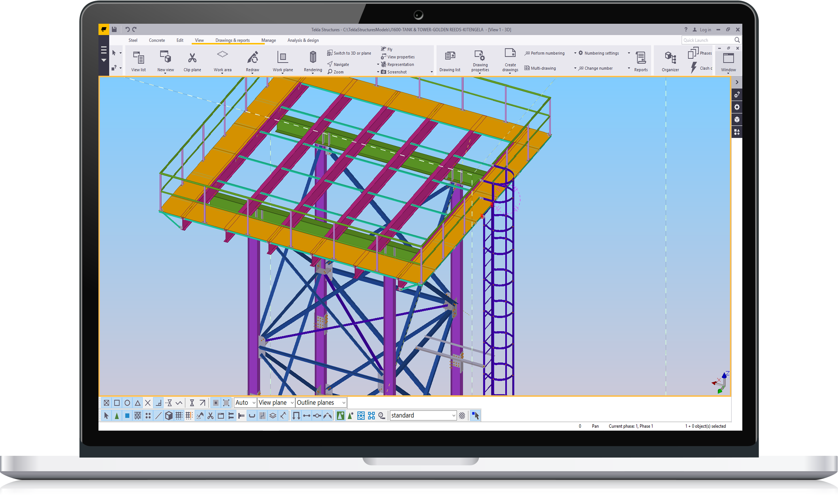Toggle snap to midpoints triangle switch

[138, 403]
